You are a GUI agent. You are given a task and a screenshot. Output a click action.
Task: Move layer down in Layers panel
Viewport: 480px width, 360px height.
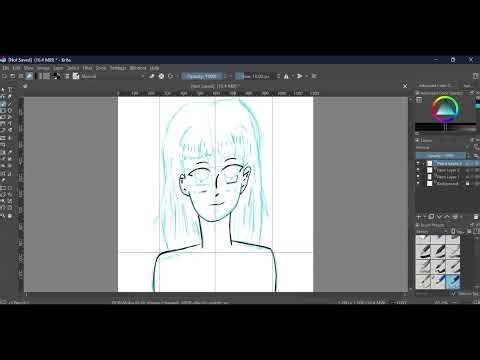(x=439, y=217)
